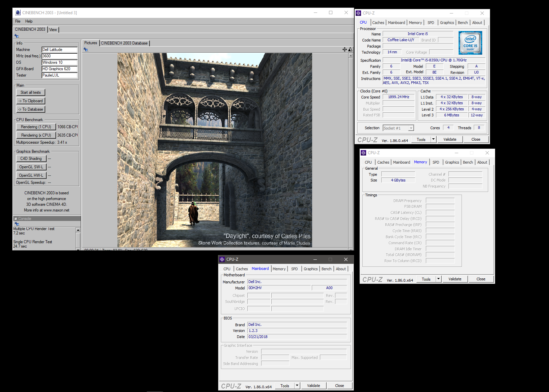Open CPU tab in the Mainboard-tab CPU-Z window
The width and height of the screenshot is (549, 392).
pyautogui.click(x=227, y=269)
